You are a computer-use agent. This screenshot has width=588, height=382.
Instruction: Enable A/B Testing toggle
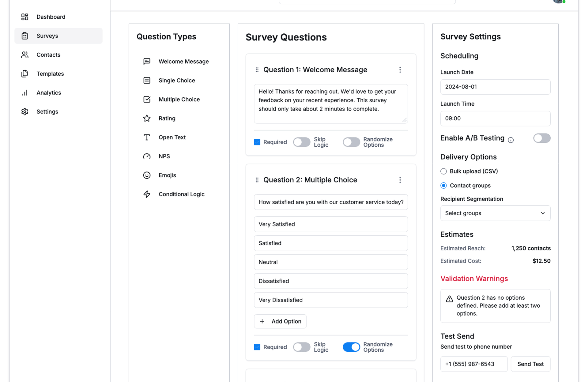[x=541, y=138]
